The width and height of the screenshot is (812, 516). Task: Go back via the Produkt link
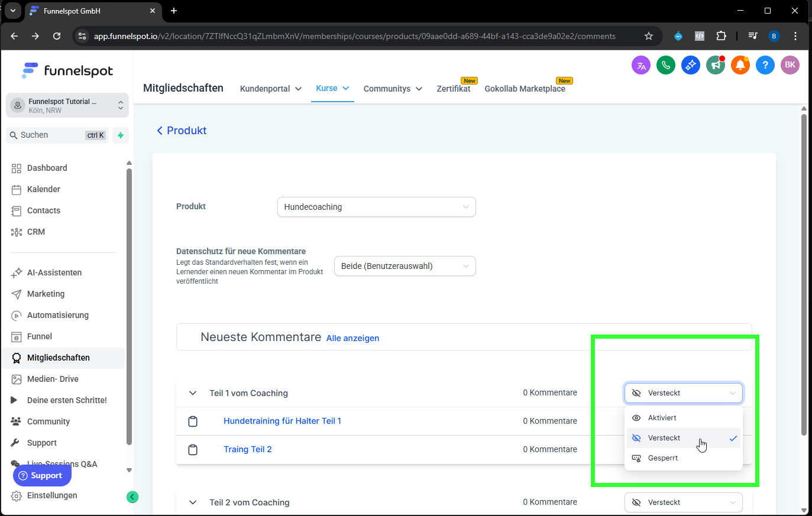point(181,131)
